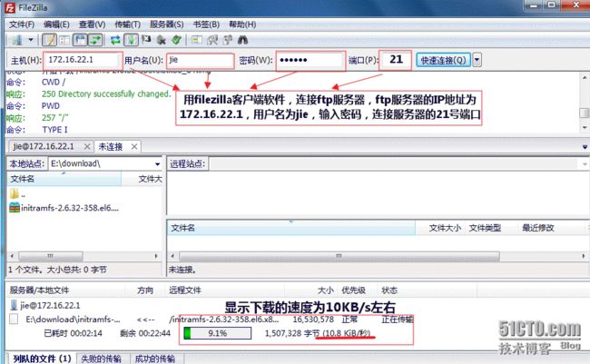The image size is (590, 364).
Task: Select queued E:\download\initramfs transfer row
Action: point(73,320)
